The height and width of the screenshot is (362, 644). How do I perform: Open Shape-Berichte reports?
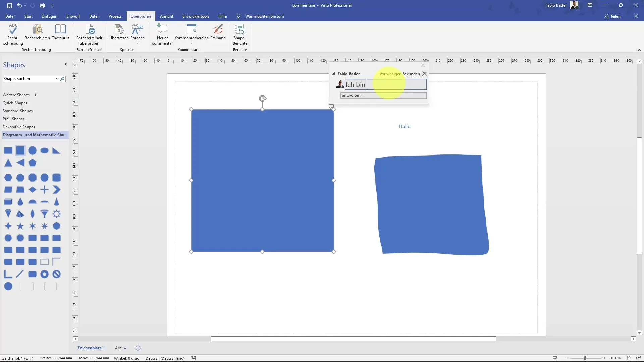(240, 34)
